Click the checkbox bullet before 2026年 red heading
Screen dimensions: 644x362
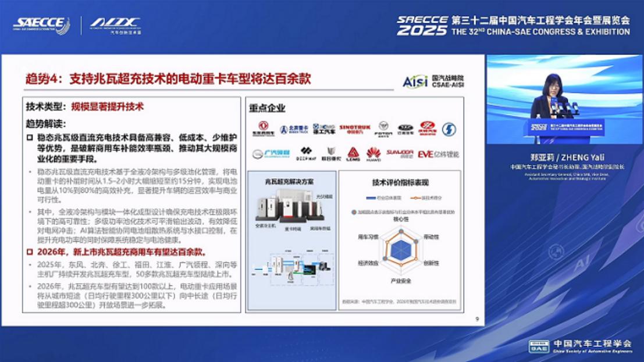click(x=30, y=252)
